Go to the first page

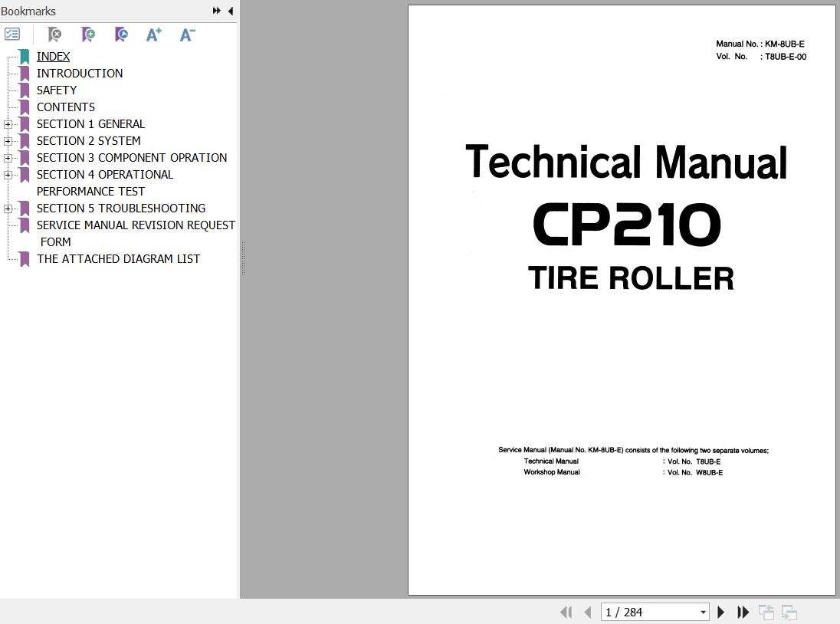click(566, 612)
